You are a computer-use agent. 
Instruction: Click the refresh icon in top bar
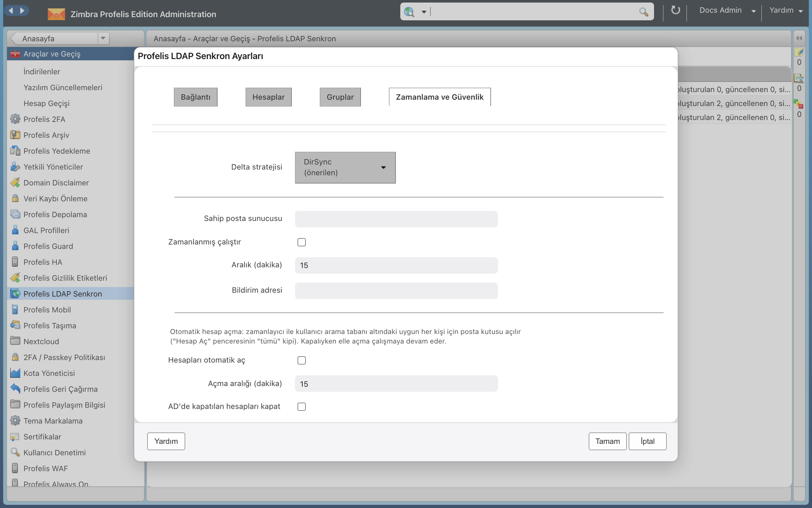[675, 10]
